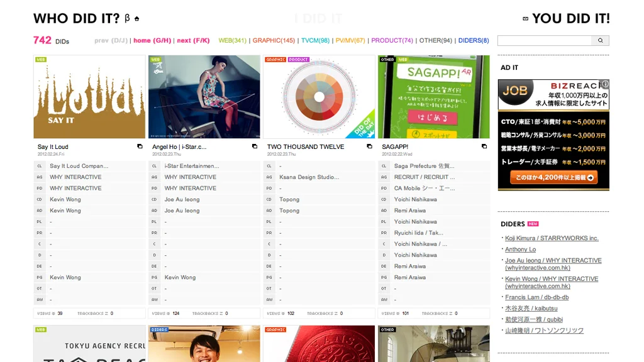Image resolution: width=644 pixels, height=362 pixels.
Task: Click Ryuichi Iida / Tak... producer entry
Action: click(x=418, y=233)
